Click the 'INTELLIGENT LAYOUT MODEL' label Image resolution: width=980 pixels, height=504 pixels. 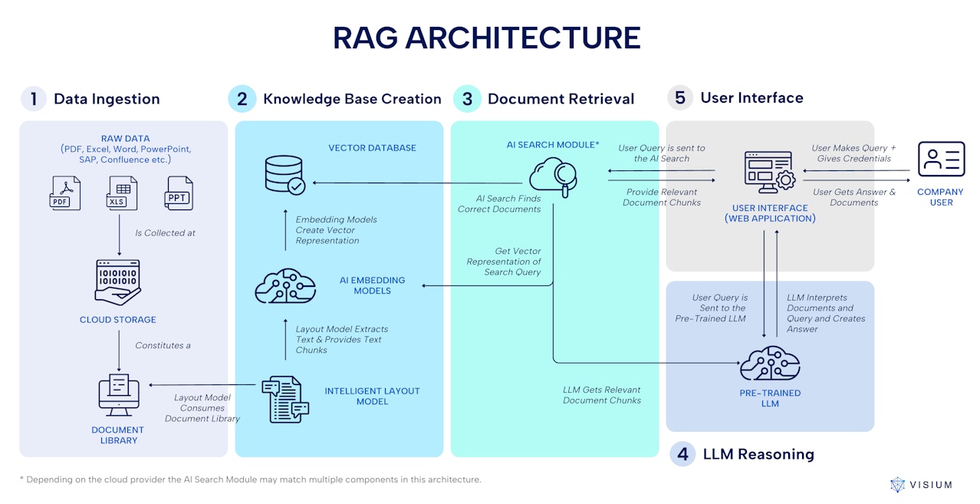373,396
